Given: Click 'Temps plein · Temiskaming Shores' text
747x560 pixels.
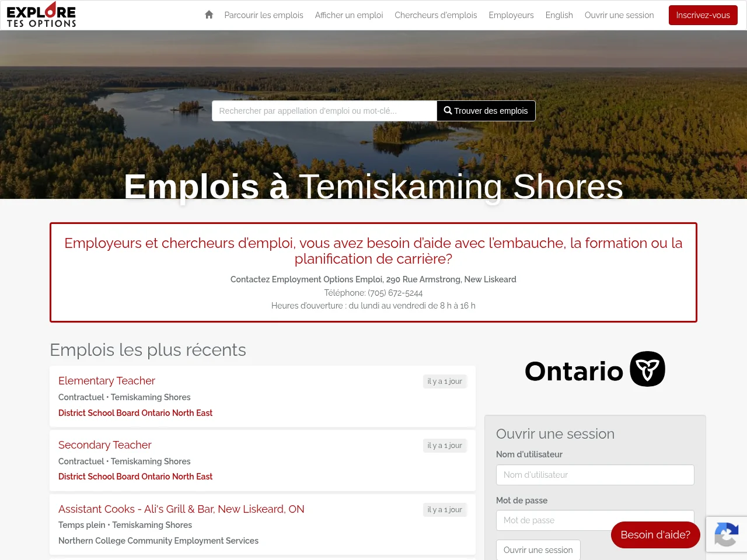Looking at the screenshot, I should 125,525.
